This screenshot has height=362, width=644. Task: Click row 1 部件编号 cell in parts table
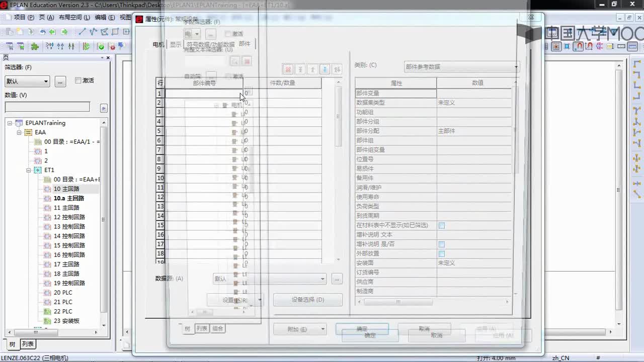(x=204, y=93)
